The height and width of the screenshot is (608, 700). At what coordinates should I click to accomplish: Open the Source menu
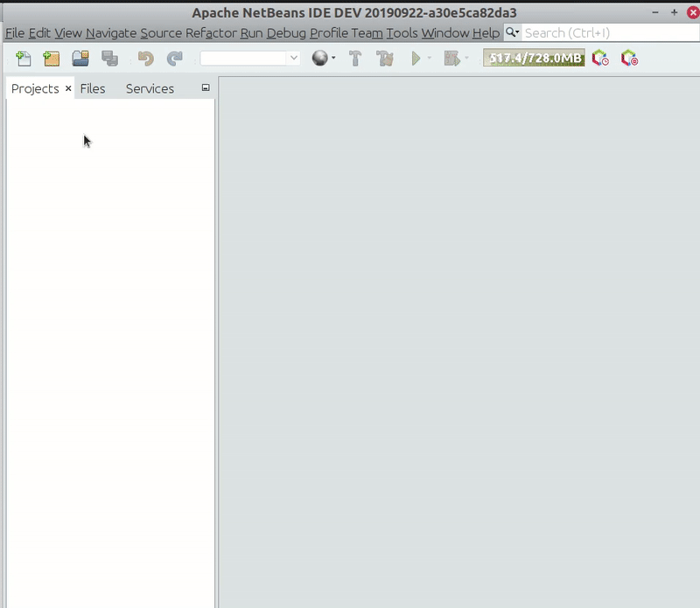coord(161,33)
